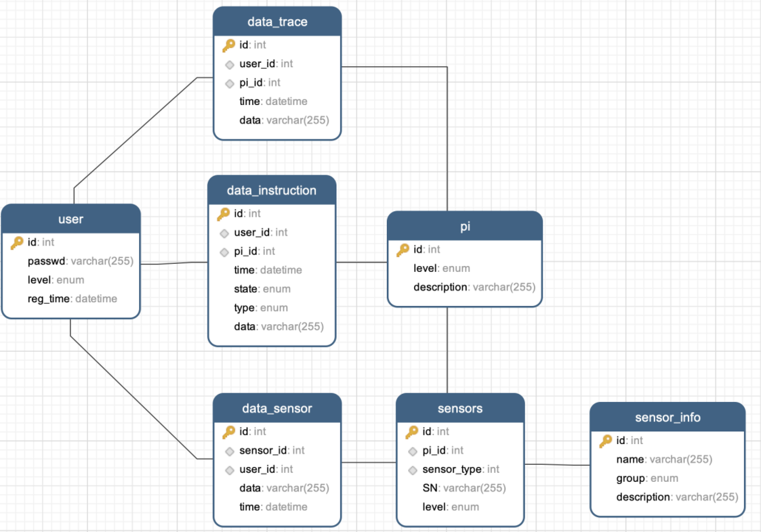Viewport: 761px width, 532px height.
Task: Select the data_instruction table title
Action: point(271,191)
